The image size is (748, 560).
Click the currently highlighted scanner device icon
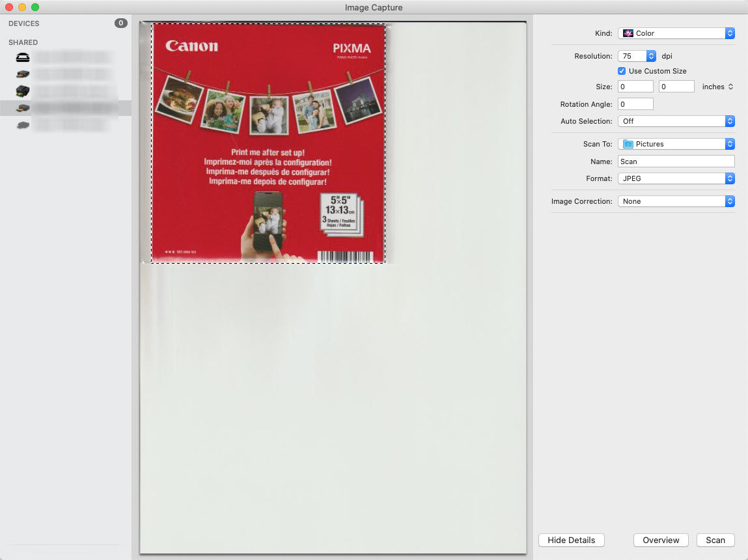click(x=22, y=107)
